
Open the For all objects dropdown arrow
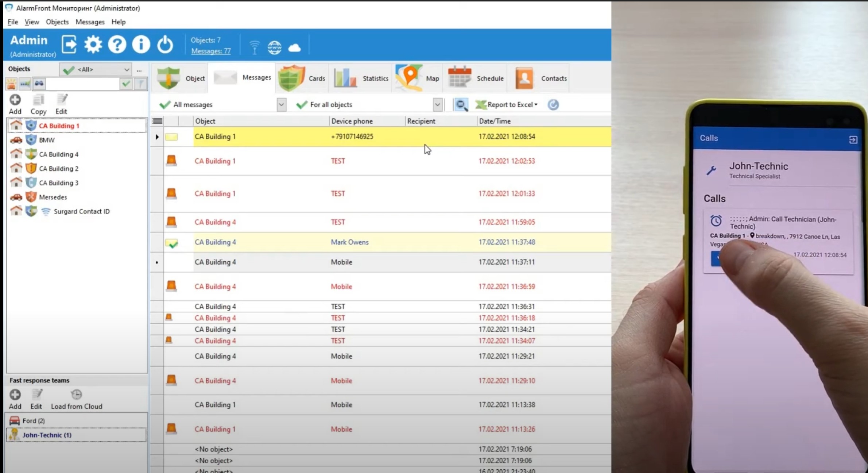[x=437, y=105]
